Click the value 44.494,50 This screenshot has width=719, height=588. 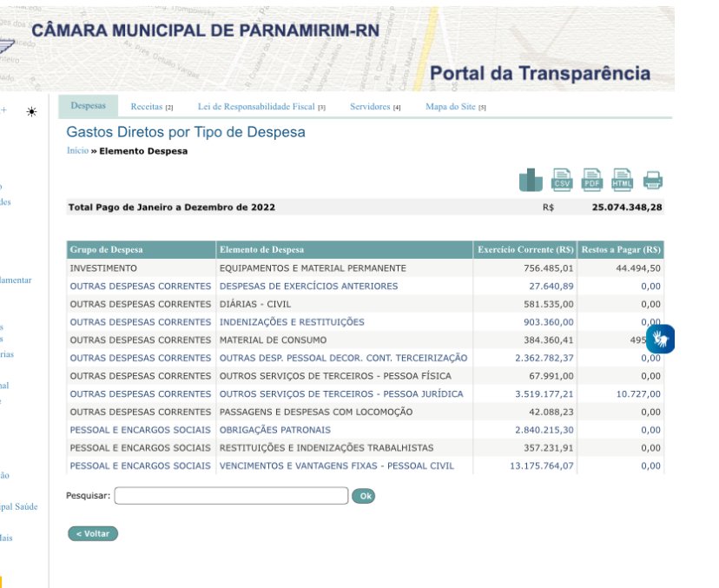click(638, 268)
